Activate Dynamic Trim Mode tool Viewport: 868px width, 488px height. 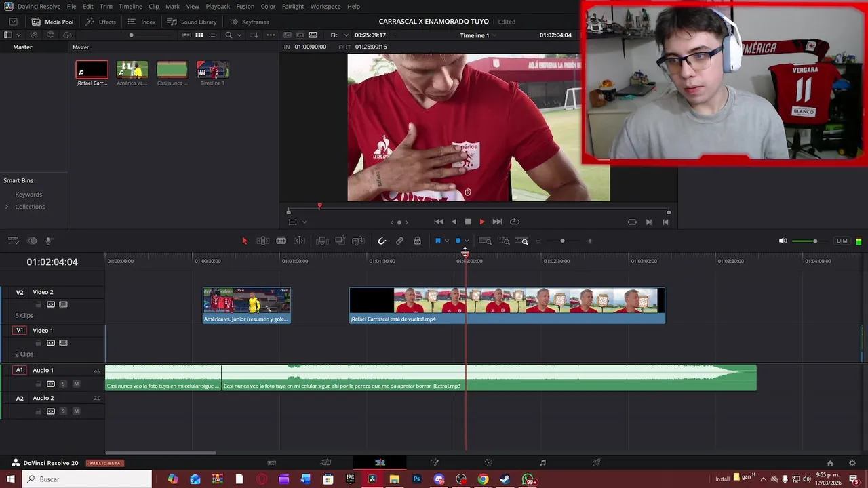pos(299,241)
